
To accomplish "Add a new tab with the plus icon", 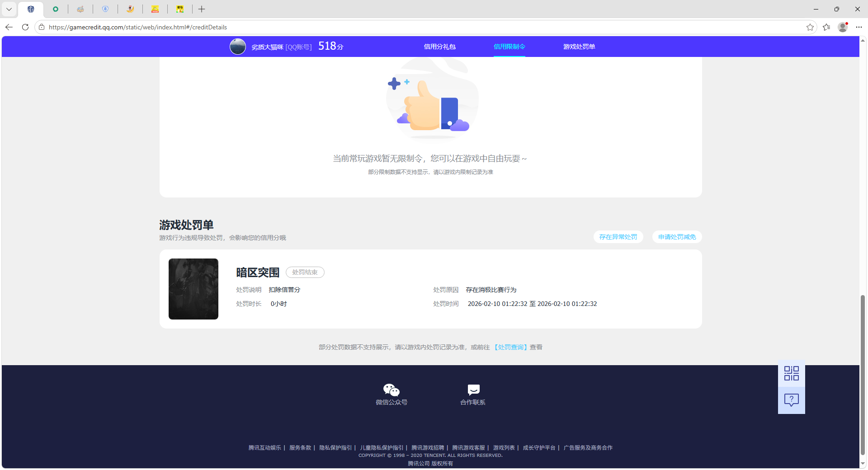I will pos(202,9).
